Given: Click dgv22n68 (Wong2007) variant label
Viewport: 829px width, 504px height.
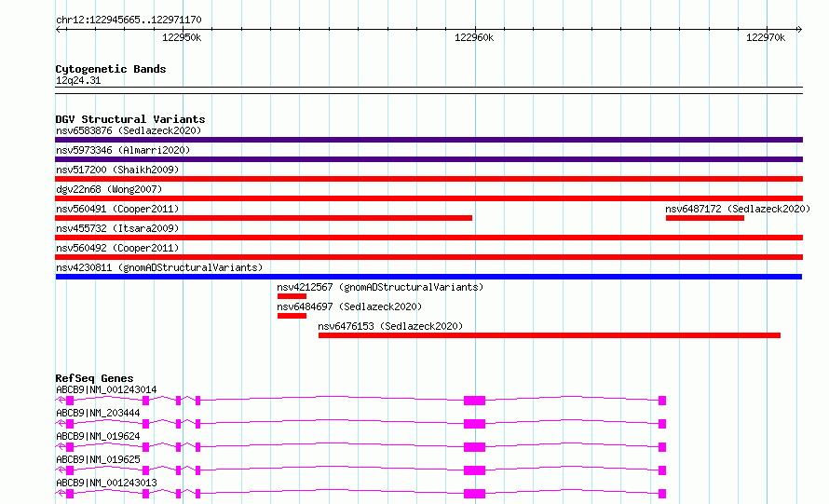Looking at the screenshot, I should click(109, 189).
